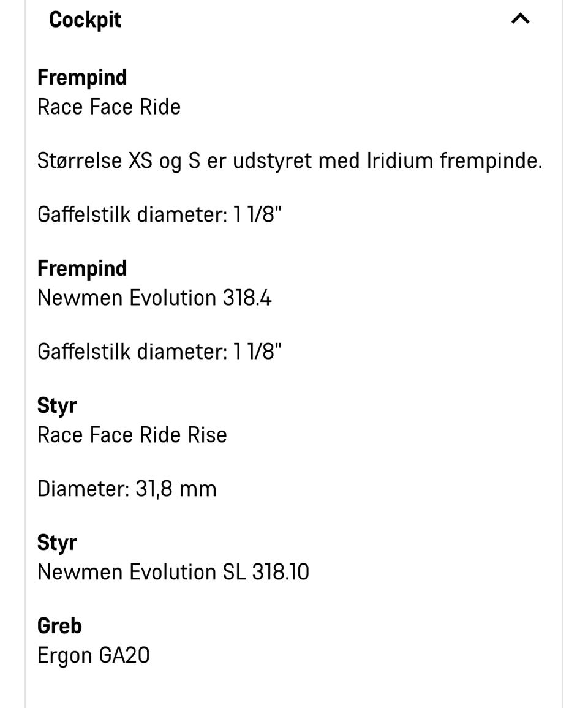Click the second Frempind heading
Screen dimensions: 588x708
tap(82, 268)
